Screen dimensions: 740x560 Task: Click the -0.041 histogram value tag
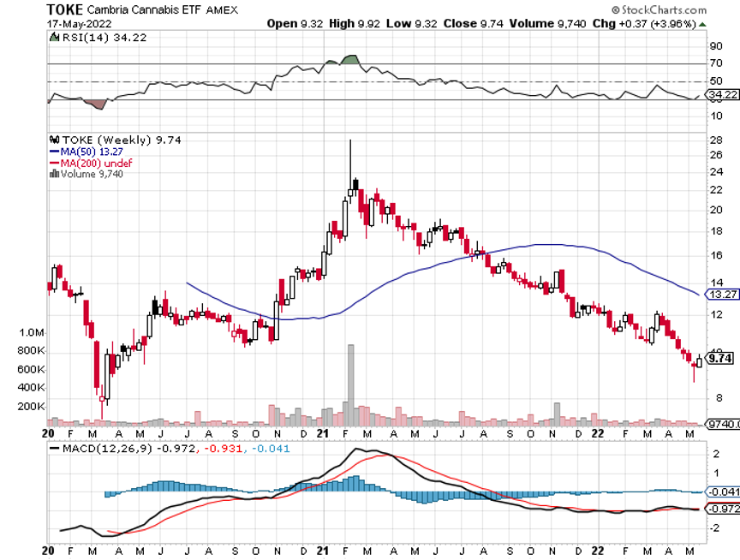719,491
